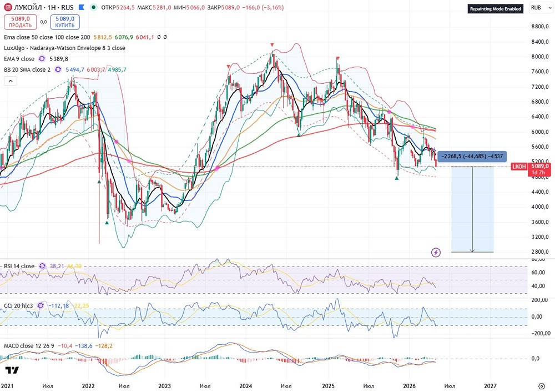This screenshot has height=392, width=555.
Task: Click the blue flag icon beside RUS
Action: tap(82, 7)
